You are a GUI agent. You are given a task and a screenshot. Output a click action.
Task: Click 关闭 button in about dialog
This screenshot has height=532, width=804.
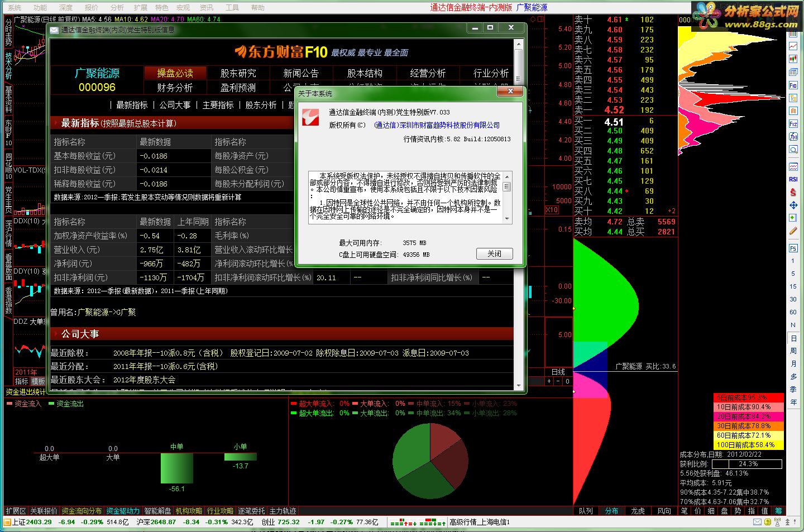pyautogui.click(x=494, y=253)
